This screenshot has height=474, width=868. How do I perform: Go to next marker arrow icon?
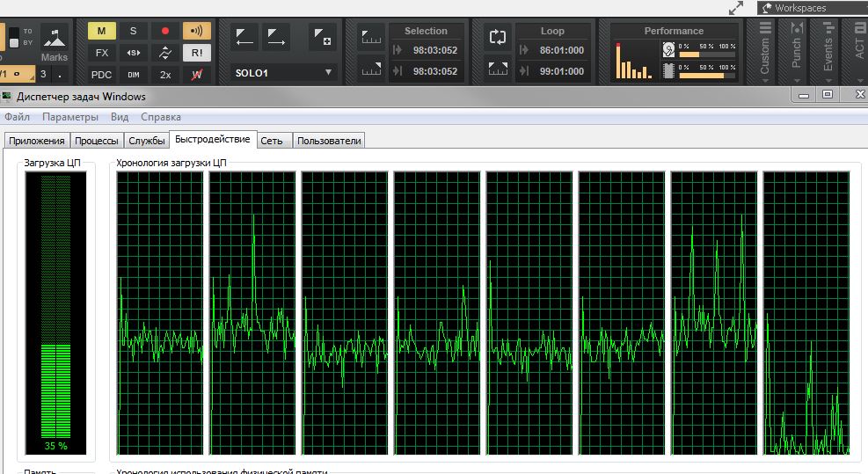pos(275,38)
